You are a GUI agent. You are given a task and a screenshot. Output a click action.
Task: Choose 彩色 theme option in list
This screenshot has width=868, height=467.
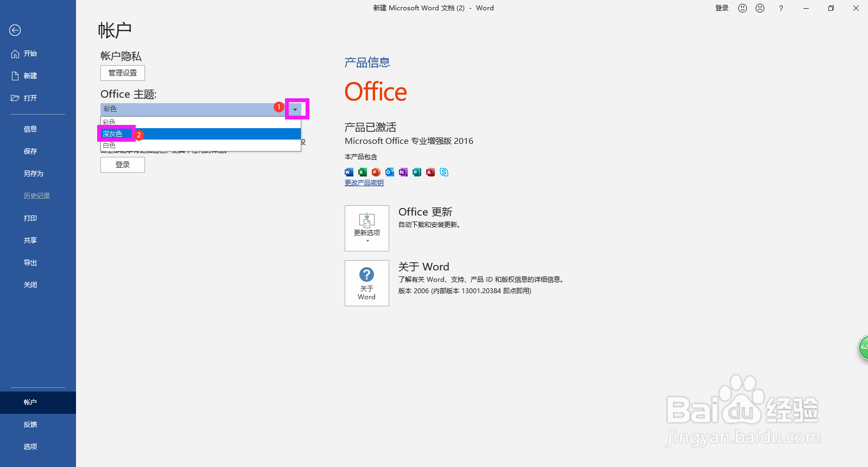tap(201, 122)
